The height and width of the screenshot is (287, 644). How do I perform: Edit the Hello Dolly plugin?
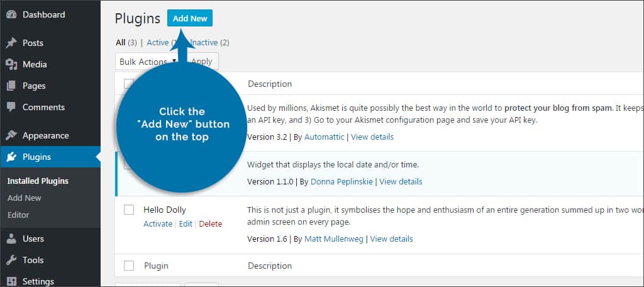click(x=186, y=224)
